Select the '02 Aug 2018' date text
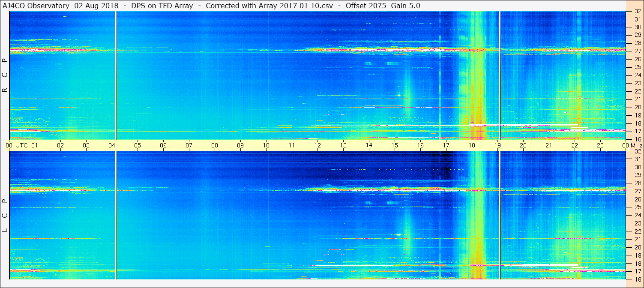Image resolution: width=644 pixels, height=288 pixels. tap(97, 6)
